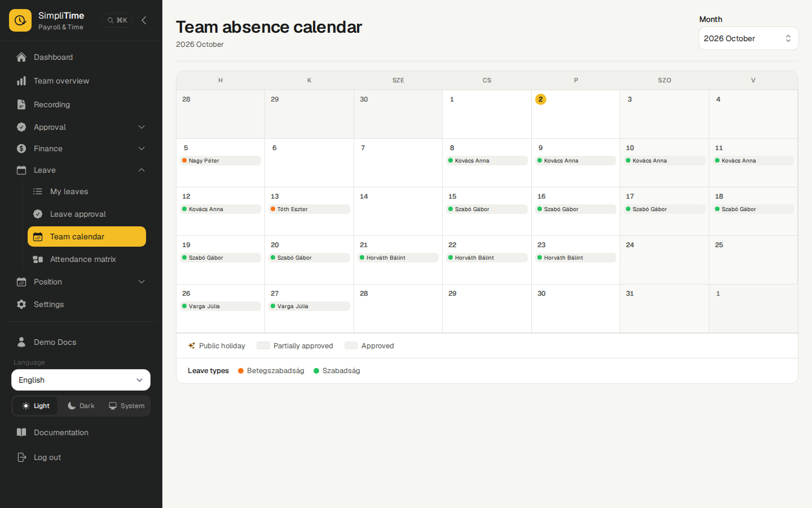Viewport: 812px width, 508px height.
Task: Click green Szabadság legend dot
Action: [x=316, y=371]
